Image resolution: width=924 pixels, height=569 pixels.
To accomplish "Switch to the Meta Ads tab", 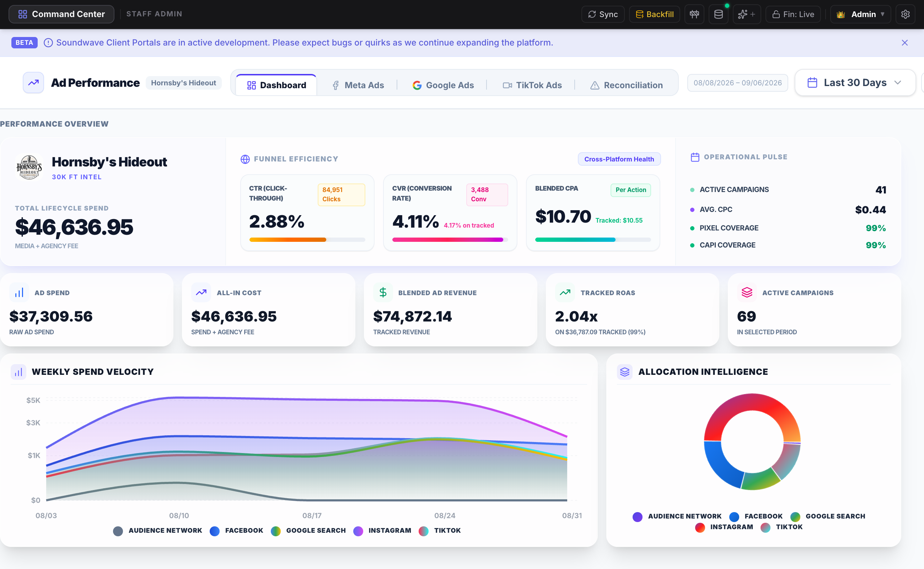I will (x=358, y=85).
